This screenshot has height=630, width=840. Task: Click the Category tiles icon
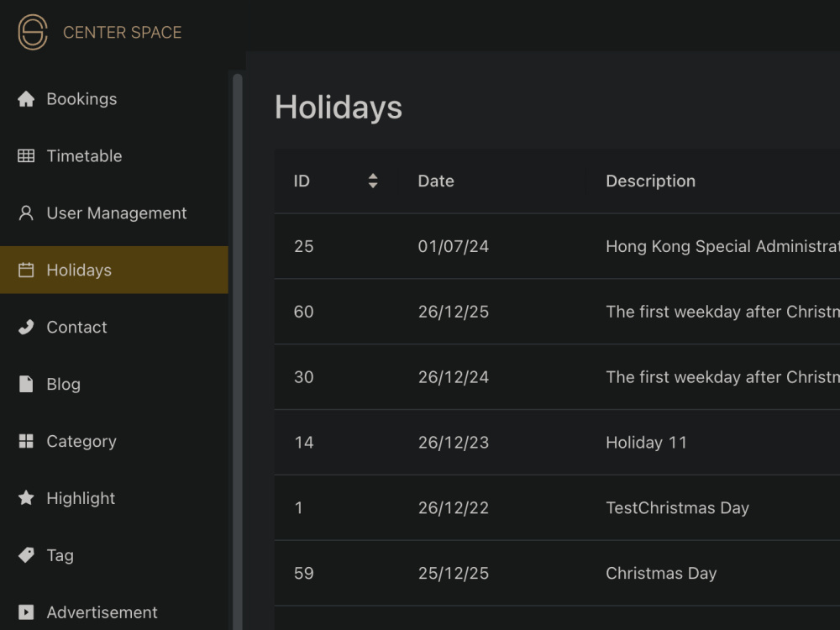pos(26,442)
